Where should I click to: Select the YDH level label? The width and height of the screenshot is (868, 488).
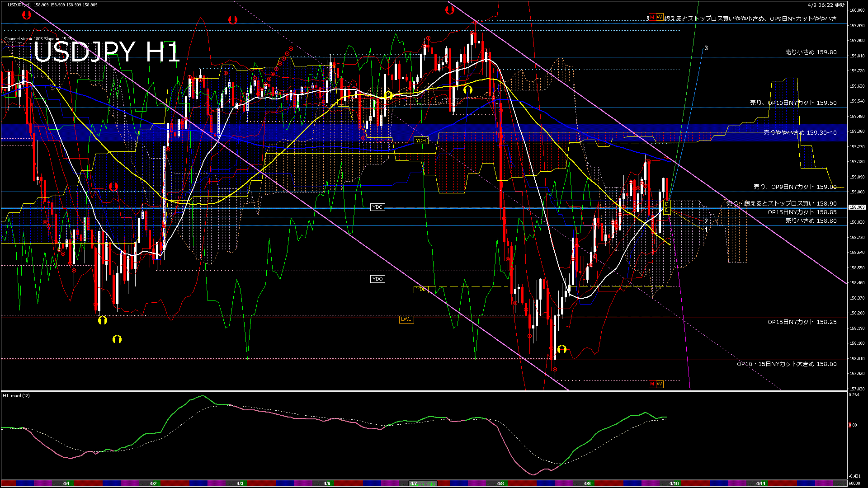point(421,141)
